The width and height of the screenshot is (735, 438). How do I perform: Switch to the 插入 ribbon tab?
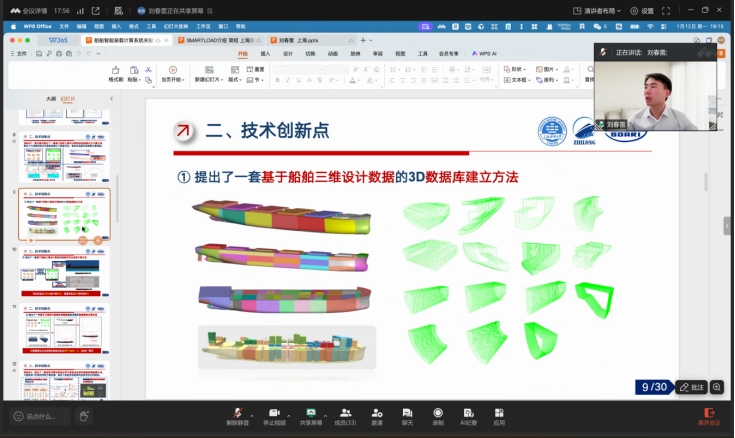[265, 53]
